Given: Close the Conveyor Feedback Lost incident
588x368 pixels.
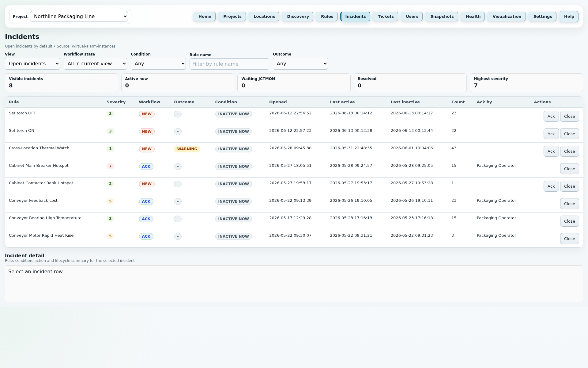Looking at the screenshot, I should coord(569,204).
